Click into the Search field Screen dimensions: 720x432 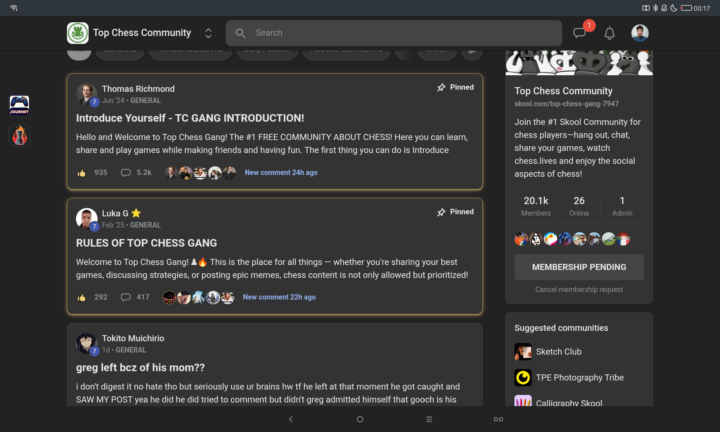[394, 33]
